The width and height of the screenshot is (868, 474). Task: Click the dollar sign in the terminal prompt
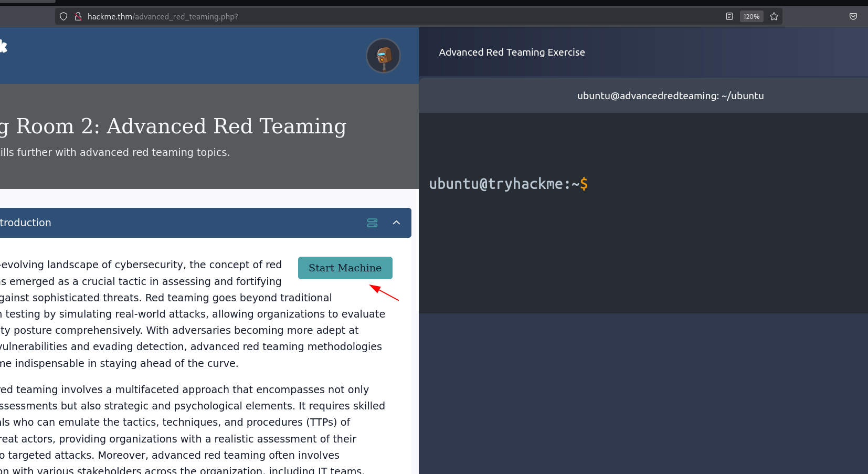click(x=584, y=184)
